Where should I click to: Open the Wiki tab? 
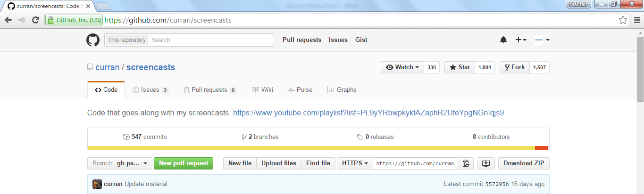[262, 90]
